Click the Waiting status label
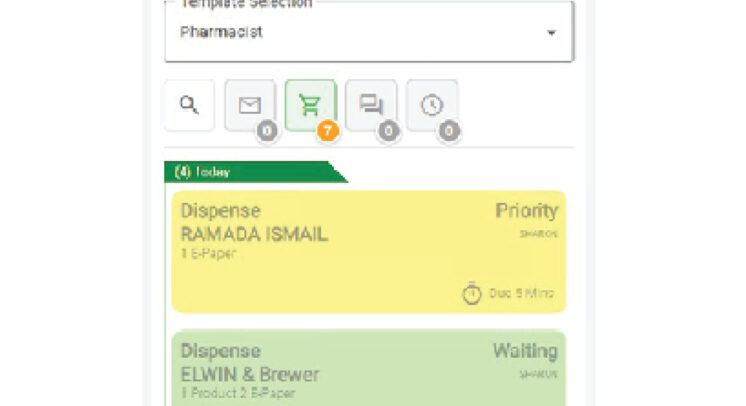 [x=524, y=351]
